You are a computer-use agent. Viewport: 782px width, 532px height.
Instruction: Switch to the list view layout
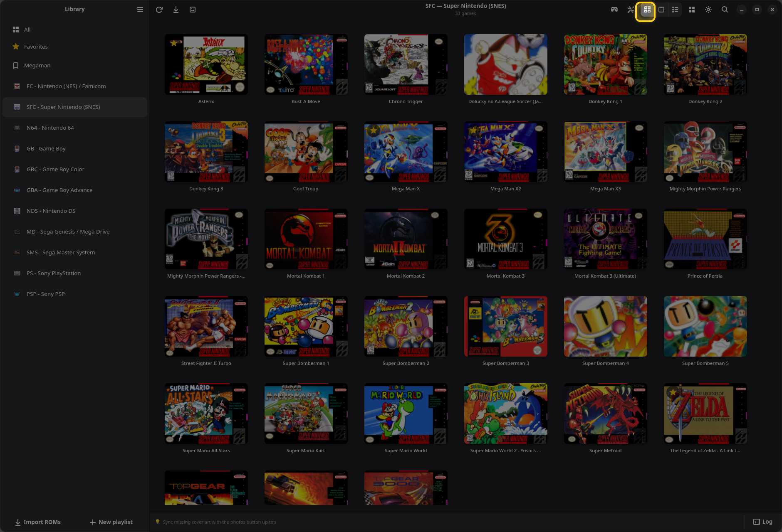[675, 10]
